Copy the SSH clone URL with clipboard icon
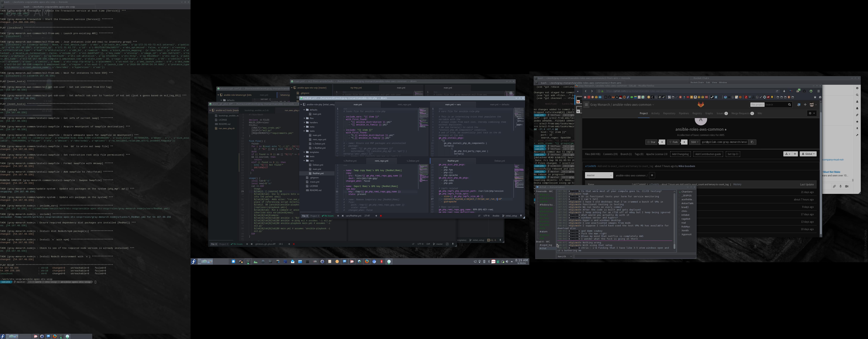The width and height of the screenshot is (868, 339). [752, 142]
